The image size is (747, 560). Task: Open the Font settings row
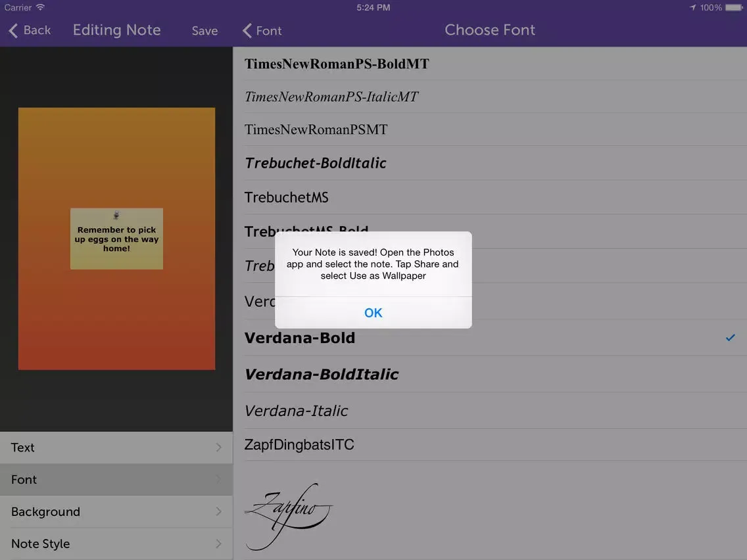(116, 480)
